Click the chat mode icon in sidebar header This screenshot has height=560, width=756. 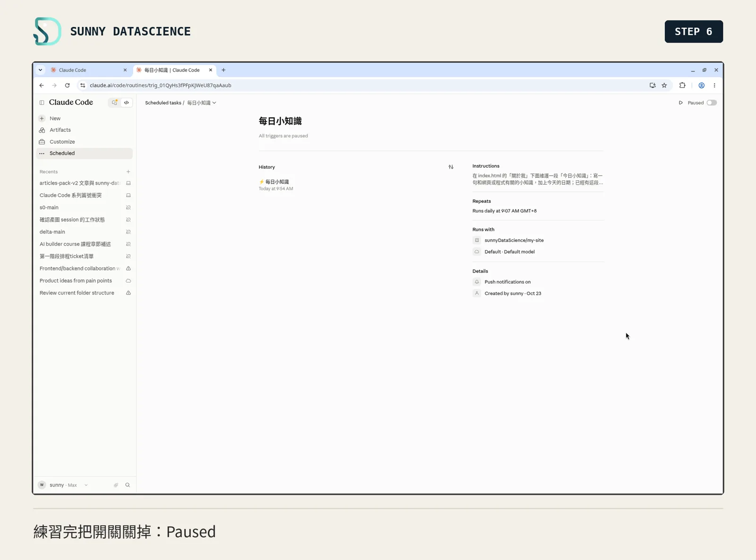point(114,103)
